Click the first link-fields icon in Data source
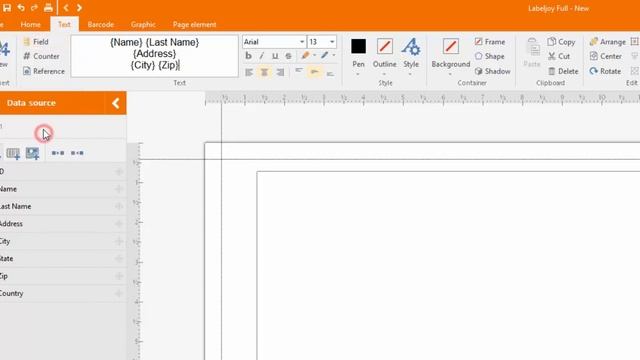 [58, 153]
